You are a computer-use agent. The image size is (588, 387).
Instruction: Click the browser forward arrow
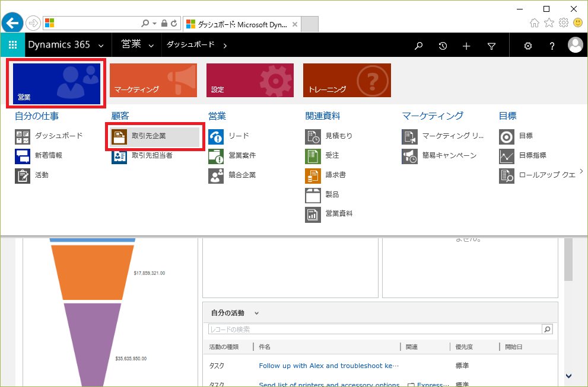tap(33, 23)
